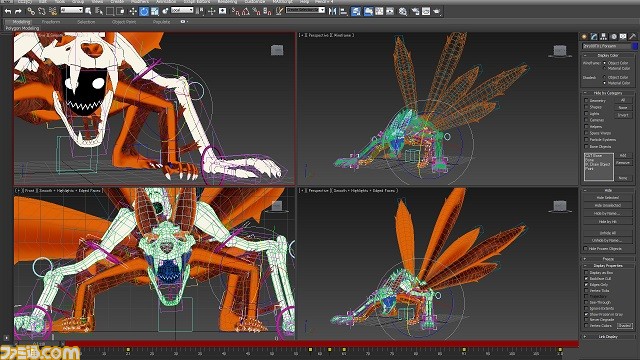
Task: Switch to the Populate ribbon tab
Action: pos(161,22)
